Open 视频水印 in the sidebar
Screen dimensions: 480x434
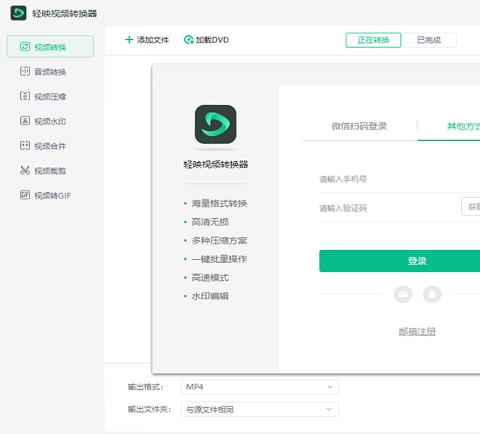50,121
